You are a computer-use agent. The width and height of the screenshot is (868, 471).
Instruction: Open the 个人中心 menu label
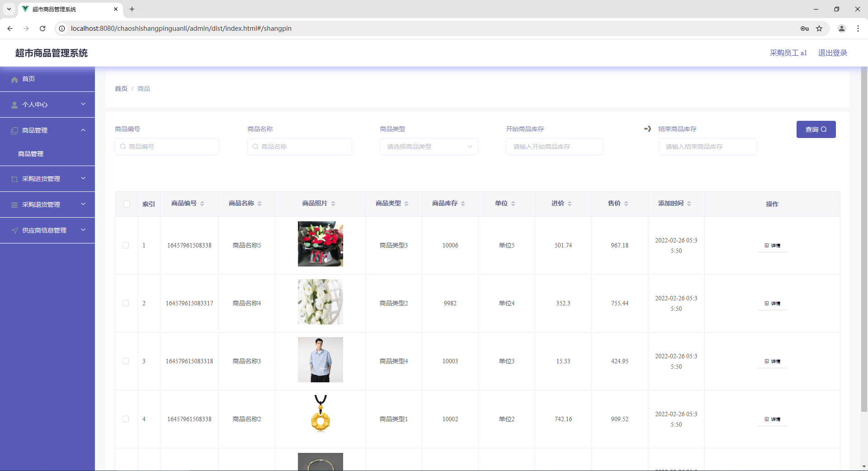[x=35, y=105]
